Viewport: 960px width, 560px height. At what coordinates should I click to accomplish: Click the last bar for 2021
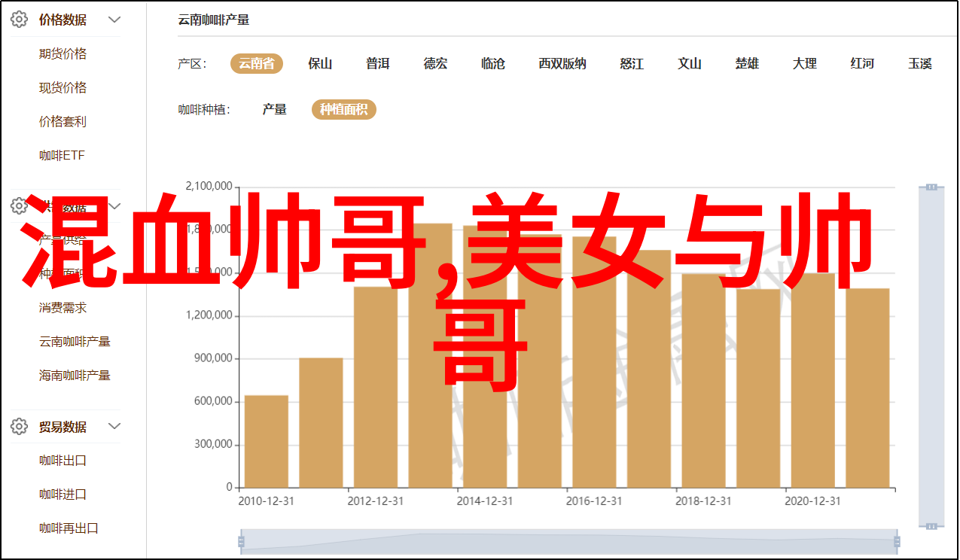click(x=867, y=388)
